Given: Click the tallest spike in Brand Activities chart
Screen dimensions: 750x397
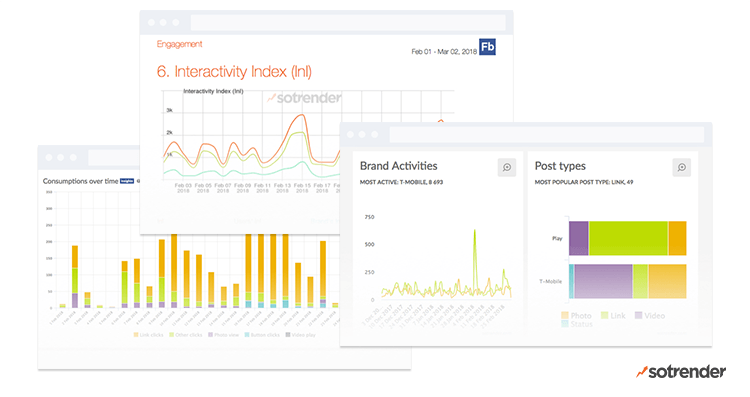Looking at the screenshot, I should (475, 231).
